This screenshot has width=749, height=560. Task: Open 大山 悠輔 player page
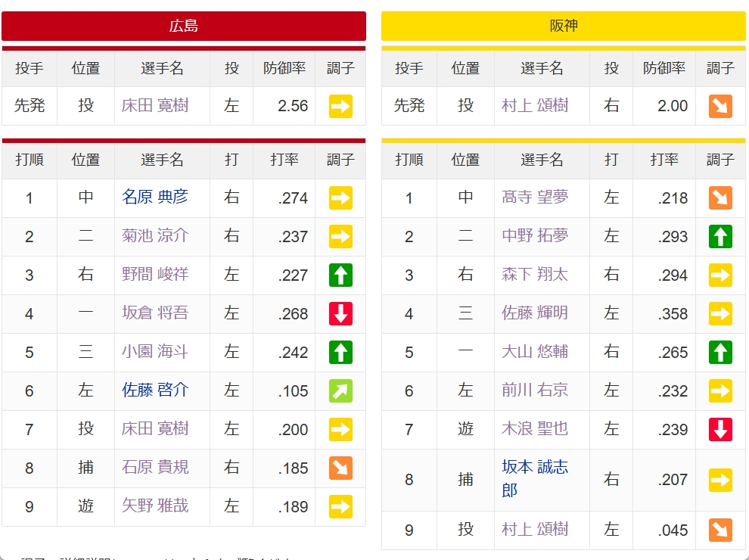[x=535, y=352]
